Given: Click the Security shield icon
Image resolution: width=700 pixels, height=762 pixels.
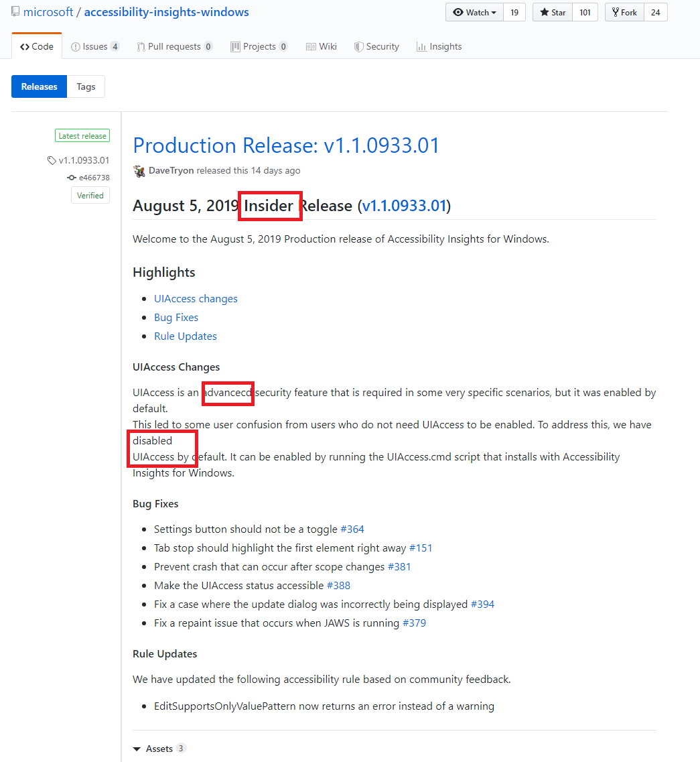Looking at the screenshot, I should (x=358, y=47).
